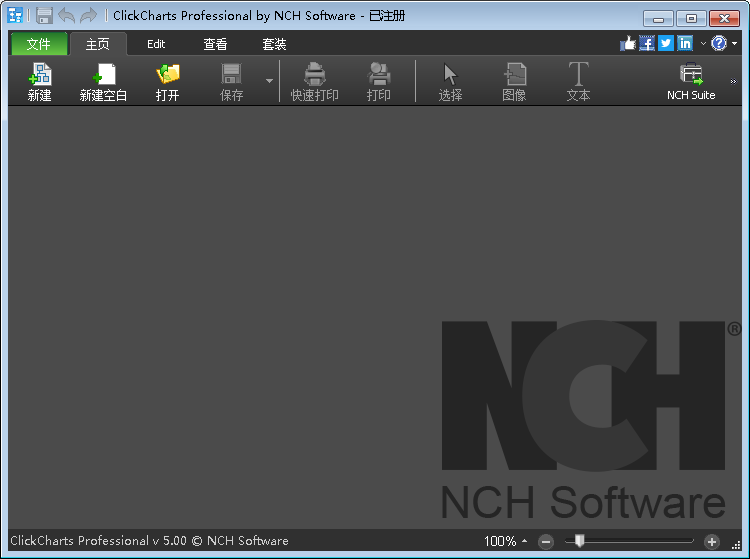The image size is (750, 559).
Task: Choose the Select (选择) pointer tool
Action: [x=450, y=82]
